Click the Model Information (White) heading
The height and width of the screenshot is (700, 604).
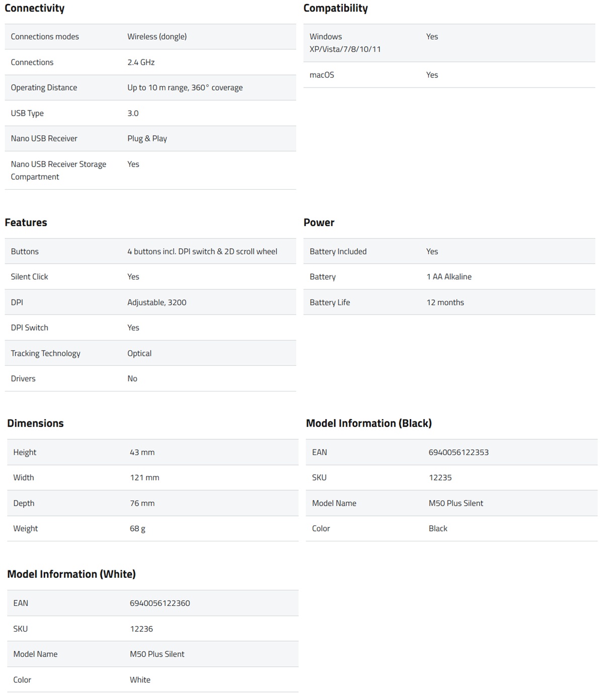71,574
